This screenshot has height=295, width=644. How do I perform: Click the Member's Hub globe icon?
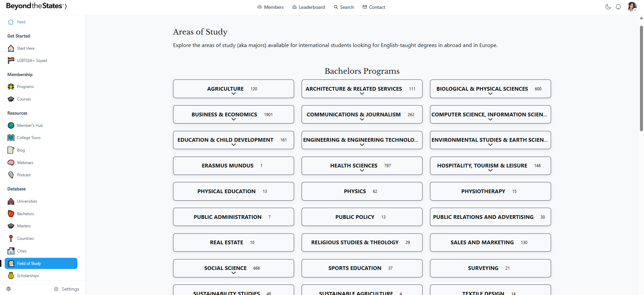11,126
